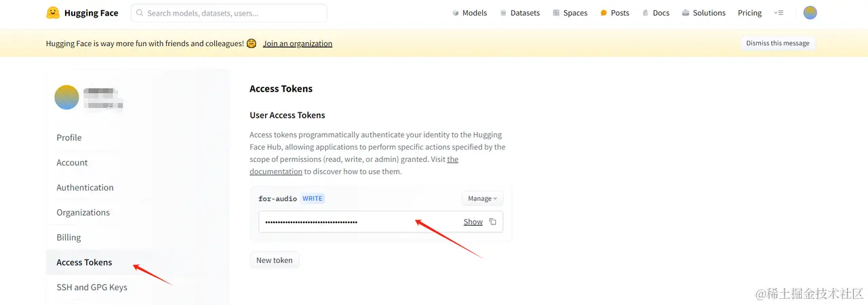Select Authentication in the settings sidebar
868x305 pixels.
pyautogui.click(x=85, y=188)
